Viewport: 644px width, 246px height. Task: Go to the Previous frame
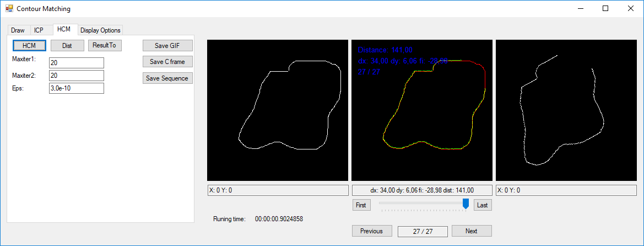(371, 231)
